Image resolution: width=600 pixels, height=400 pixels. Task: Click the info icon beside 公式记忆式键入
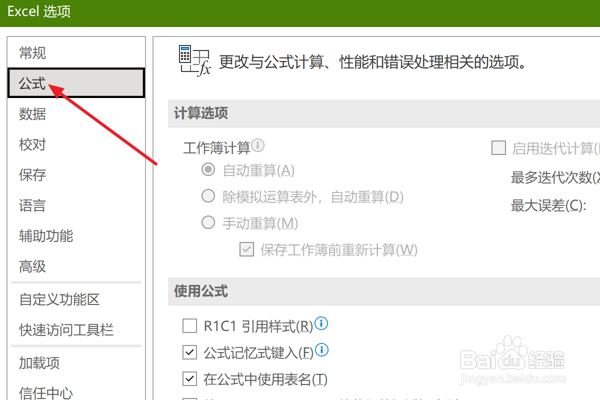pos(322,349)
